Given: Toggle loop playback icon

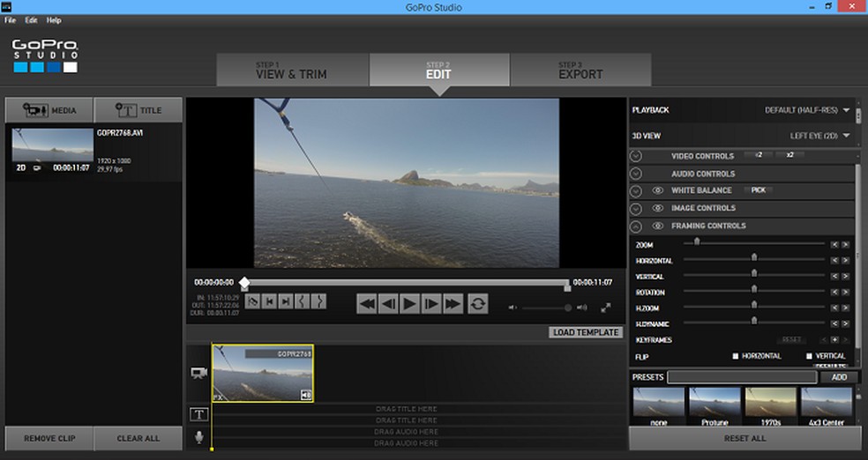Looking at the screenshot, I should pyautogui.click(x=477, y=304).
